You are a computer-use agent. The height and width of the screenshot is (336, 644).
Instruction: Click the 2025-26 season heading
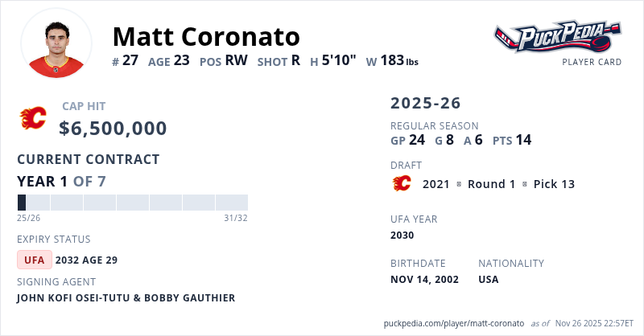[426, 104]
